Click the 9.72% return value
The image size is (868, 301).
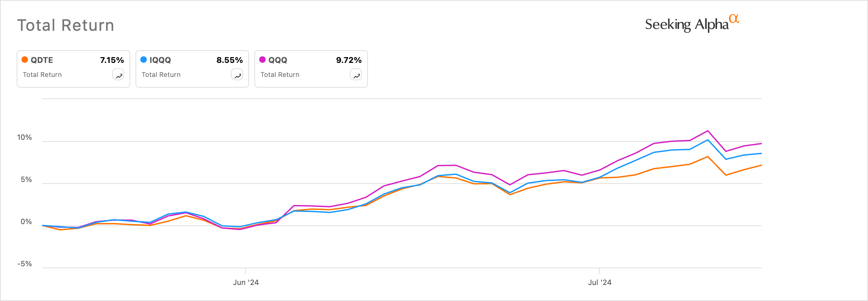click(x=349, y=60)
